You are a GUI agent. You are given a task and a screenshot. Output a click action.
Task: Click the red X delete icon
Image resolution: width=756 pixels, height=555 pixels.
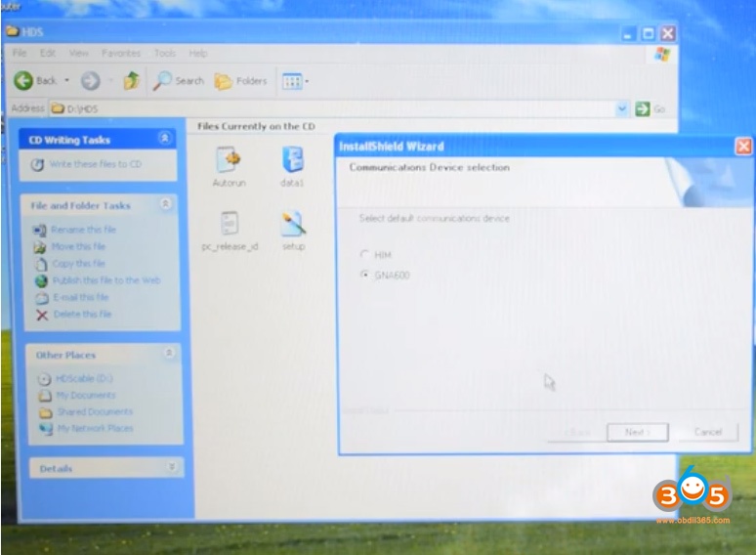click(42, 316)
